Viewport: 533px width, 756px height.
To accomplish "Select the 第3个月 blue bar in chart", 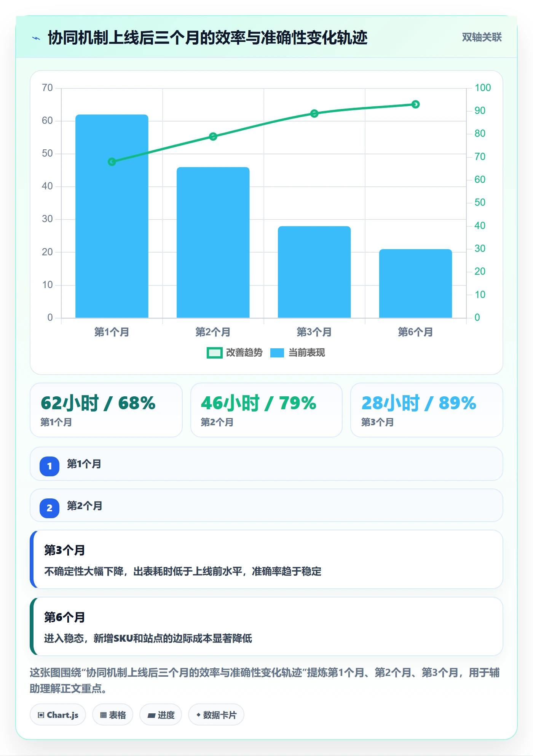I will (314, 272).
